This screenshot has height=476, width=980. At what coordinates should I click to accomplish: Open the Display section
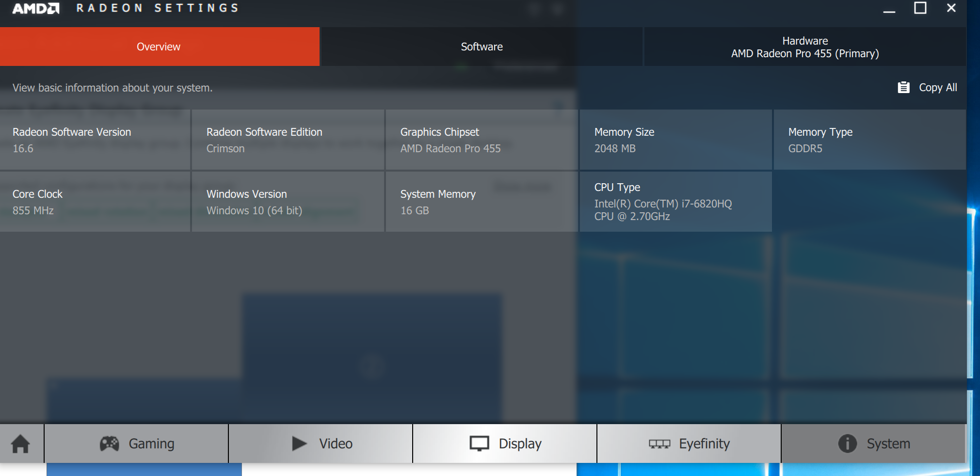(505, 444)
